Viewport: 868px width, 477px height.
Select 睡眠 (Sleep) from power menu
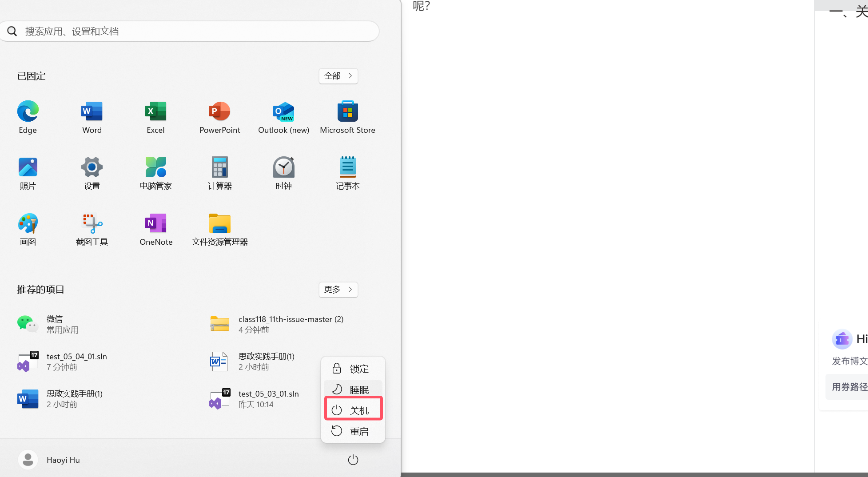353,390
